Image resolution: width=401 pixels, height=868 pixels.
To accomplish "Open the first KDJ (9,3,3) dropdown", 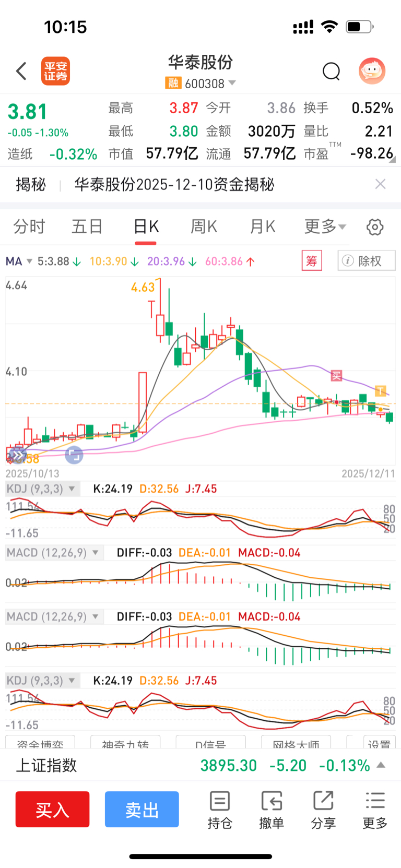I will pos(43,489).
